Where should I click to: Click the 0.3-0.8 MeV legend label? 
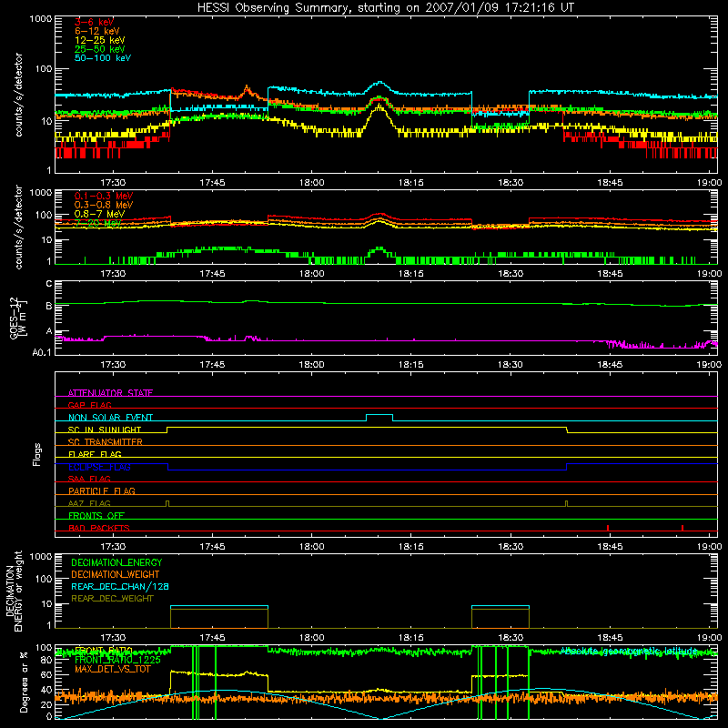(104, 205)
